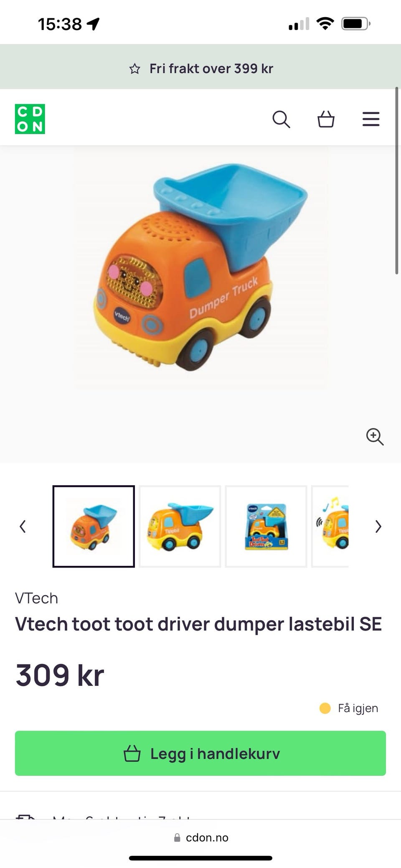The image size is (401, 868).
Task: Click the Få igjen stock status indicator
Action: click(x=349, y=708)
